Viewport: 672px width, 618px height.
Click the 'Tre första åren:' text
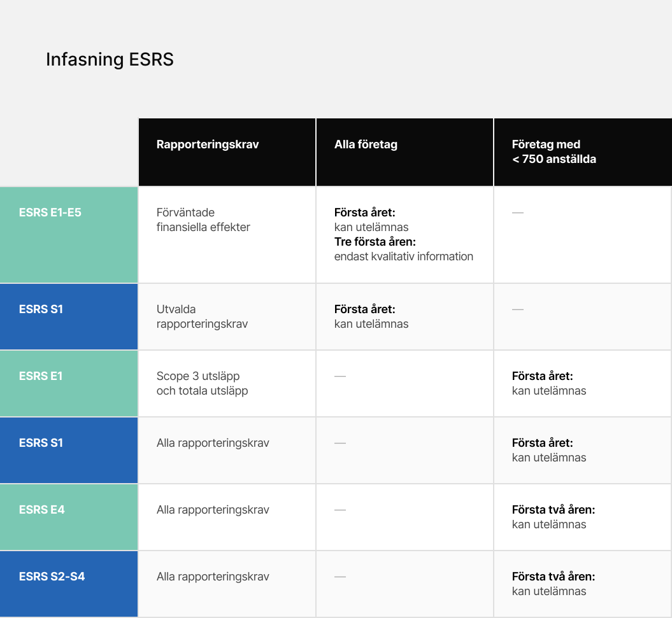coord(375,242)
